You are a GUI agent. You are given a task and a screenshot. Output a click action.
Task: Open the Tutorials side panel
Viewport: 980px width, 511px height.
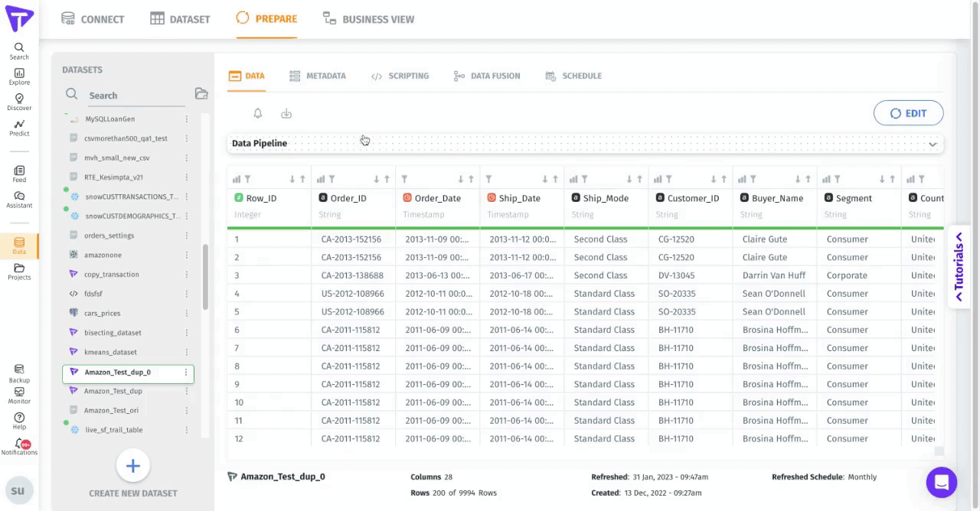pos(959,262)
